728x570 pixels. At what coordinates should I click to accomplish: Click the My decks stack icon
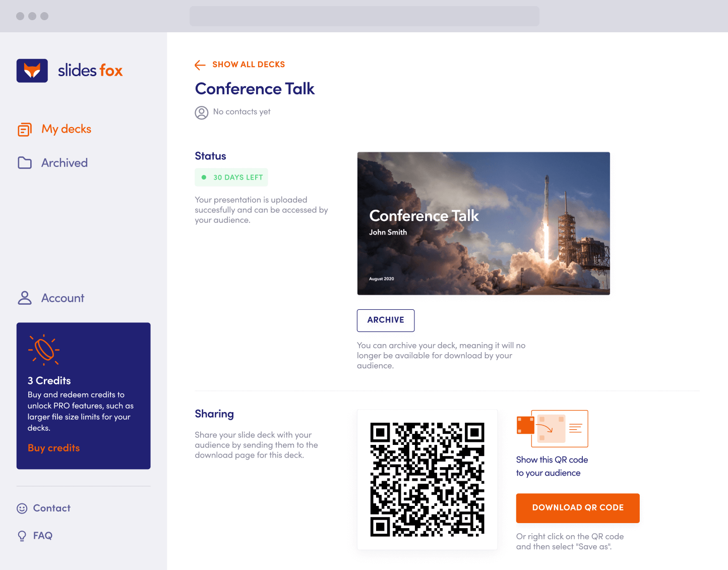(25, 130)
